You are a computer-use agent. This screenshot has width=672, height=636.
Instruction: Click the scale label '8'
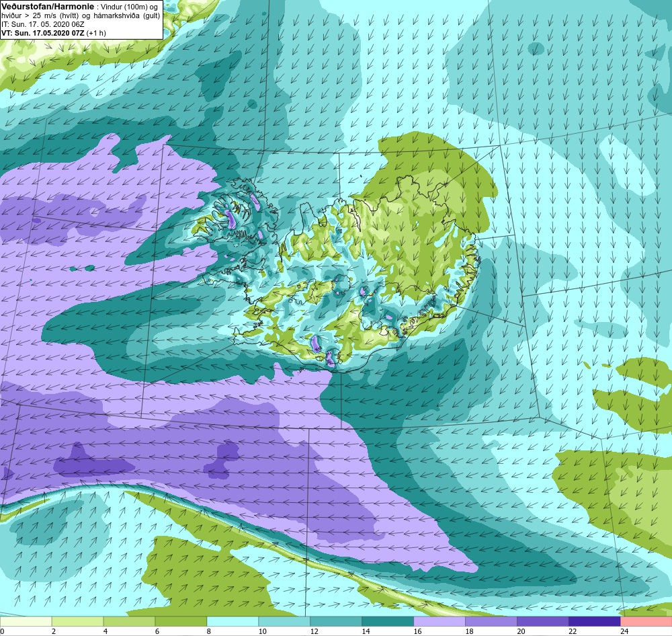point(209,631)
